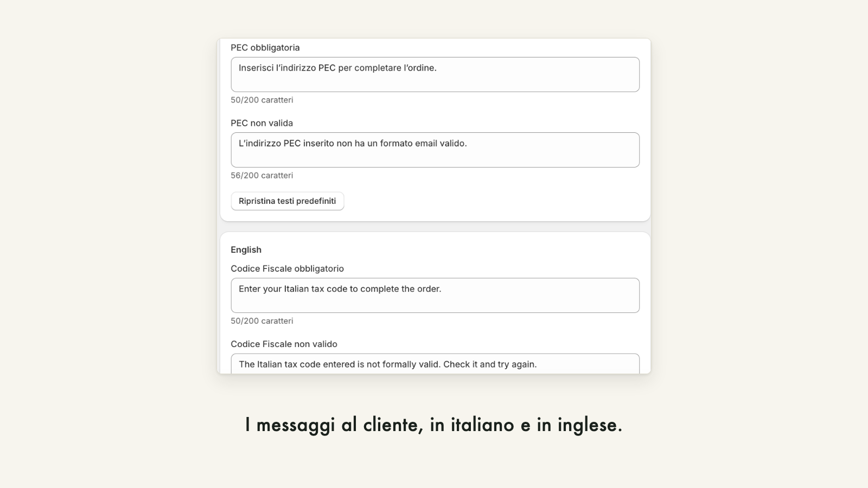868x488 pixels.
Task: Click character counter under Codice Fiscale obbligatorio field
Action: pyautogui.click(x=262, y=321)
